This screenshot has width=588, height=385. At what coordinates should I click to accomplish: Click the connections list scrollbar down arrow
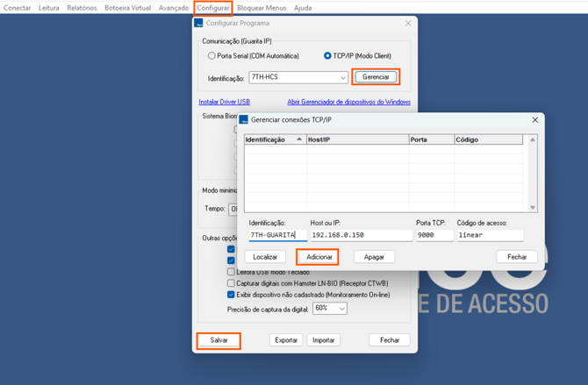pos(532,208)
